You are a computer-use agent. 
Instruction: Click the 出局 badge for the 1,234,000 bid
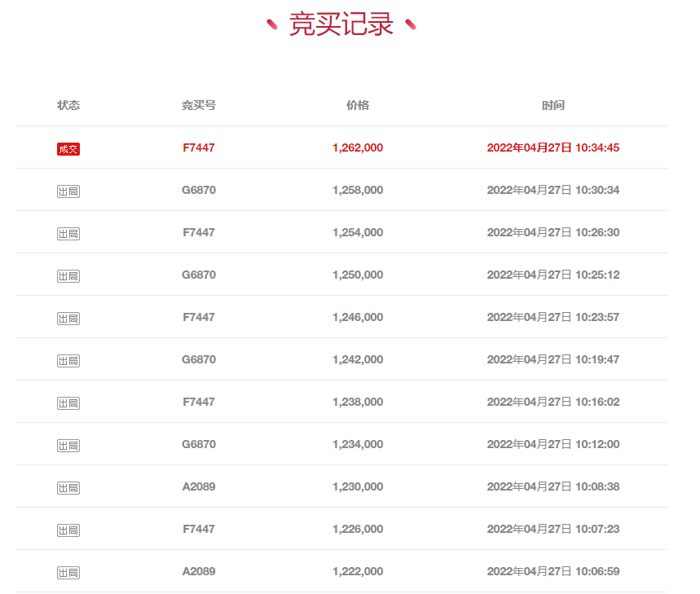[x=68, y=446]
